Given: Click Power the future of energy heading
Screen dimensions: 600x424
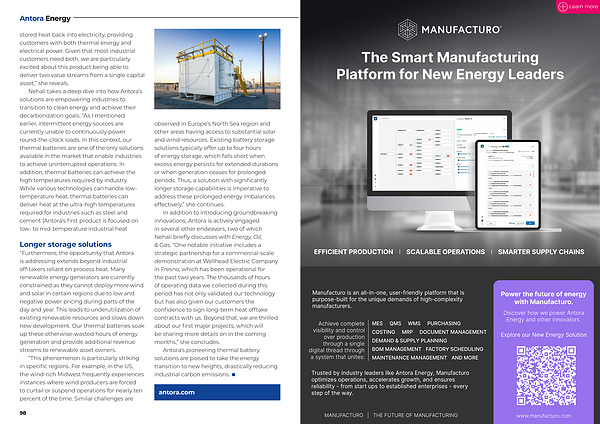Looking at the screenshot, I should pos(543,298).
